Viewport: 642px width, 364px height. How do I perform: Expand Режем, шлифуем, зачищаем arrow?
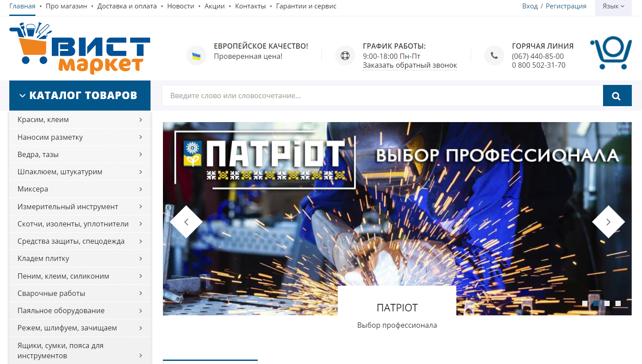tap(140, 328)
